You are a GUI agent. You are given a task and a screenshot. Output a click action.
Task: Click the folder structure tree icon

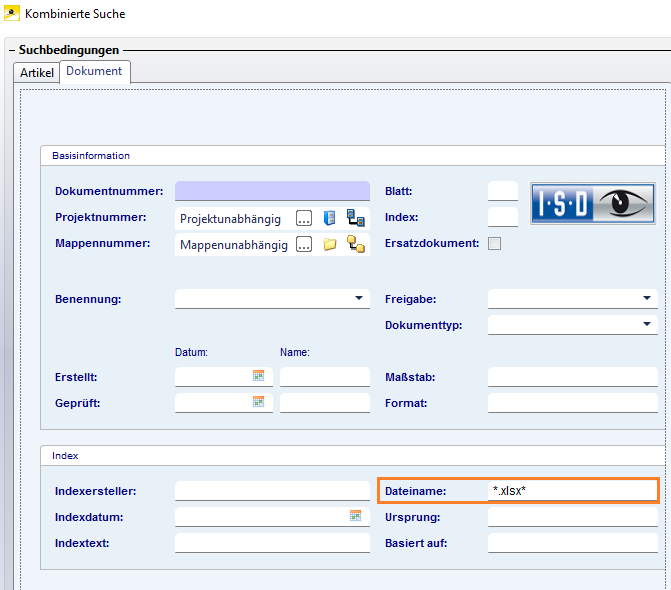coord(355,244)
